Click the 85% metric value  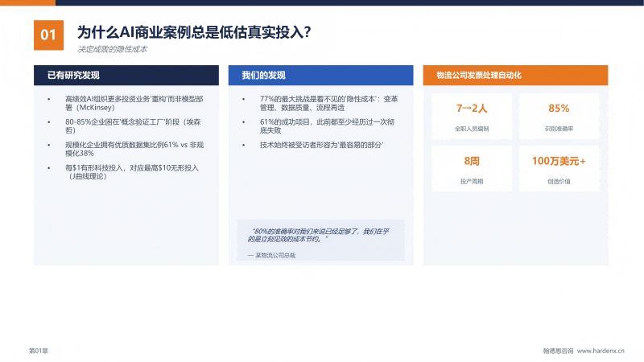coord(559,109)
